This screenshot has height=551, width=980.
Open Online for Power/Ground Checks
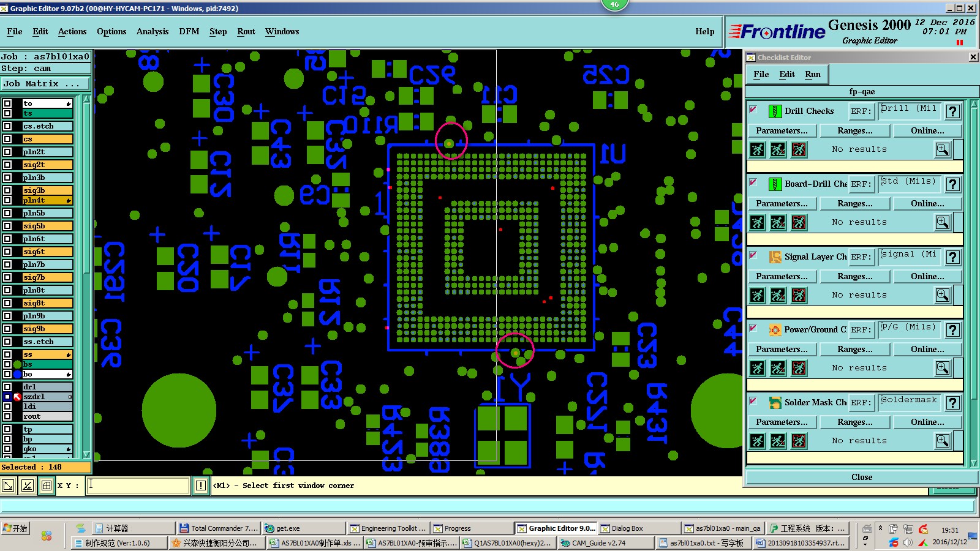tap(927, 349)
